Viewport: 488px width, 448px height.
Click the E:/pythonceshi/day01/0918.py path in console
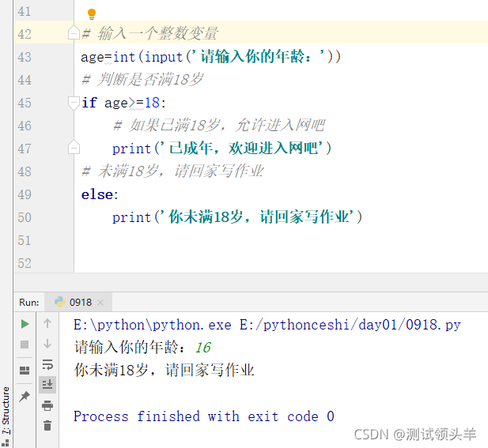pos(350,326)
